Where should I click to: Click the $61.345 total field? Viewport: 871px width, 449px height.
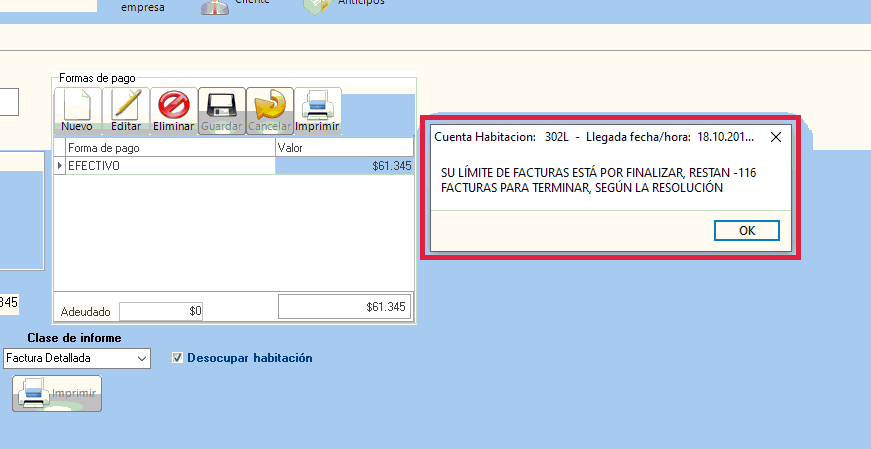344,307
